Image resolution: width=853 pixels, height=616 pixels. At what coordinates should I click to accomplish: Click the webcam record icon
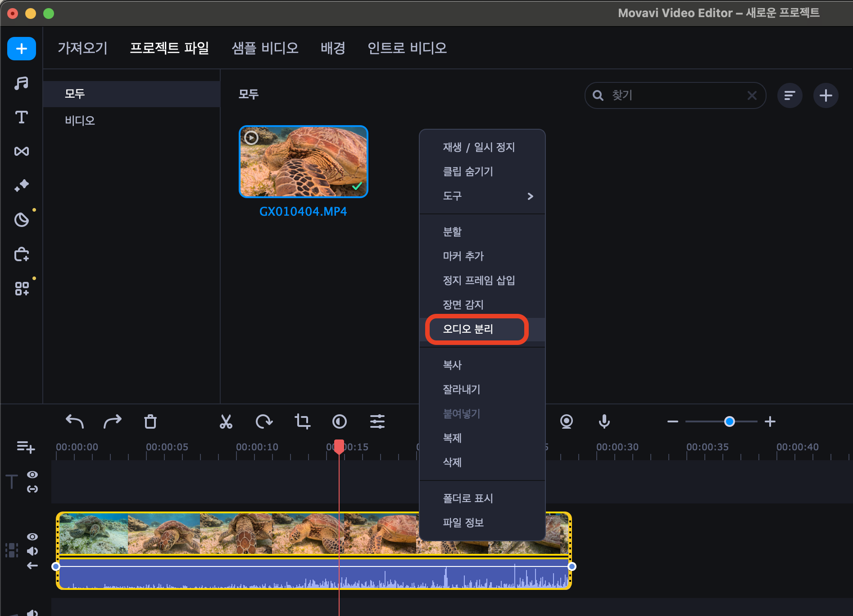567,421
